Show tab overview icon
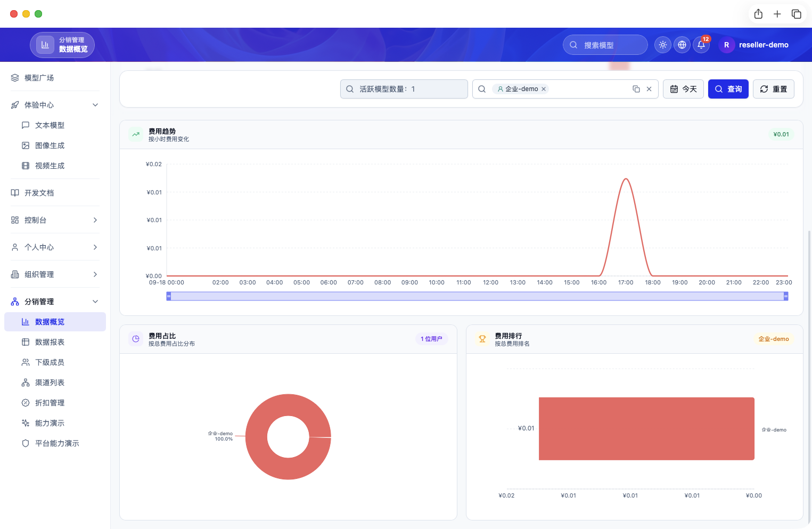Image resolution: width=812 pixels, height=529 pixels. [797, 14]
